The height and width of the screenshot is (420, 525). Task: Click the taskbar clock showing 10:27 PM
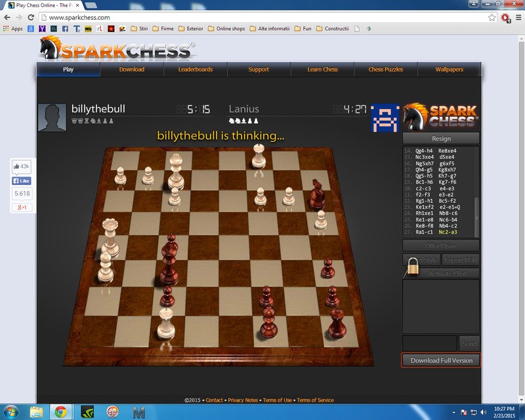504,412
